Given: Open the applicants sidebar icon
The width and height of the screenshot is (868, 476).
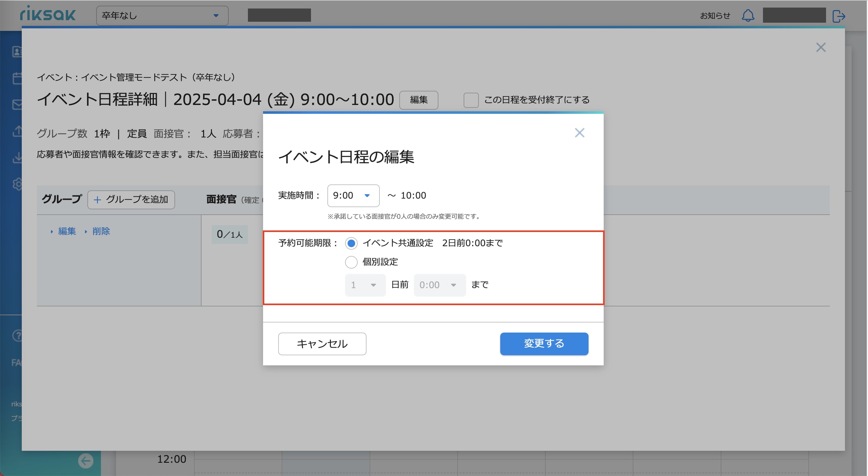Looking at the screenshot, I should [17, 52].
